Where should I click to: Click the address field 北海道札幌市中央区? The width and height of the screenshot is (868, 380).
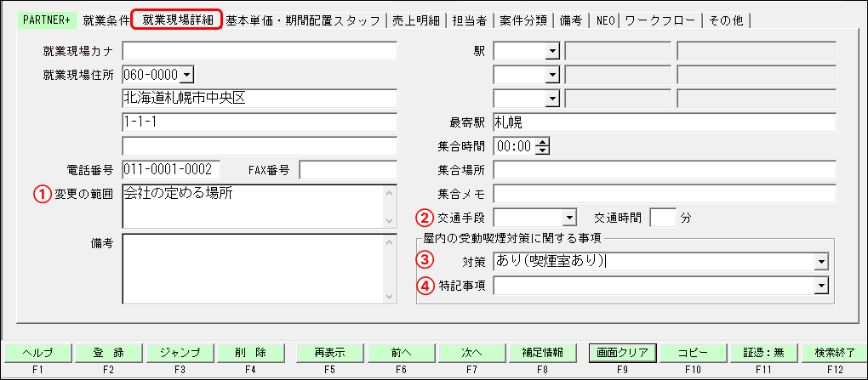[260, 99]
